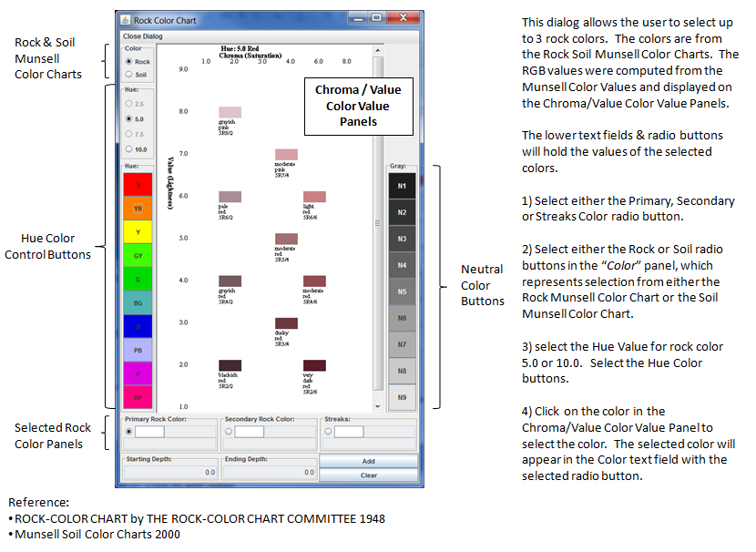Image resolution: width=756 pixels, height=552 pixels.
Task: Click the Secondary Rock Color text field
Action: coord(250,432)
